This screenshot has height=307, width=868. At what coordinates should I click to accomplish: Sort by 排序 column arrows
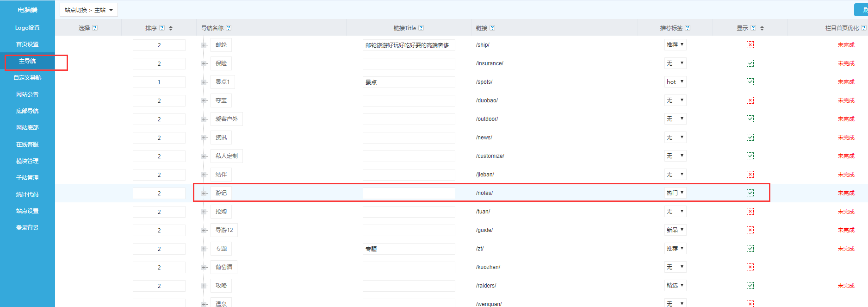pyautogui.click(x=171, y=28)
